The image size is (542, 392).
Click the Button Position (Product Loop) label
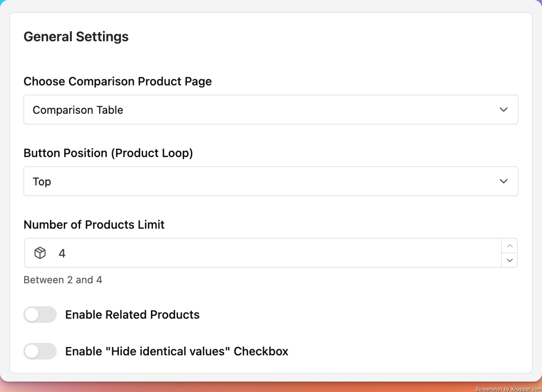[108, 153]
